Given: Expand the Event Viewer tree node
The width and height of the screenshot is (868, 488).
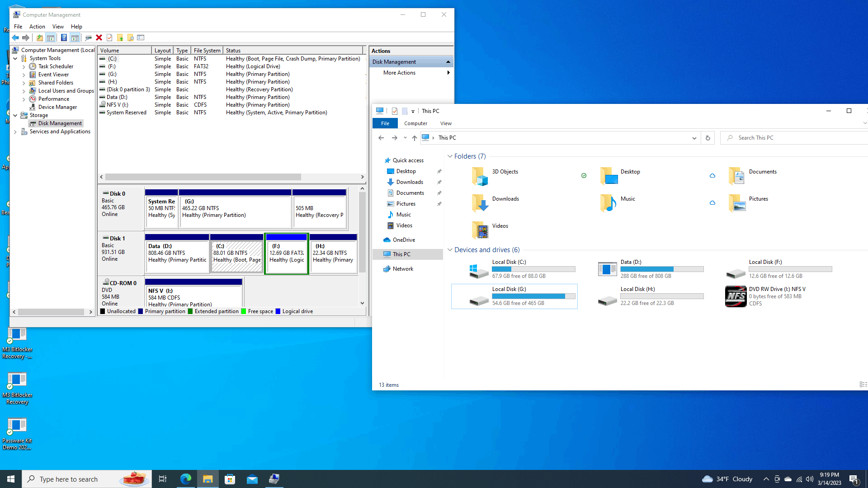Looking at the screenshot, I should click(24, 75).
